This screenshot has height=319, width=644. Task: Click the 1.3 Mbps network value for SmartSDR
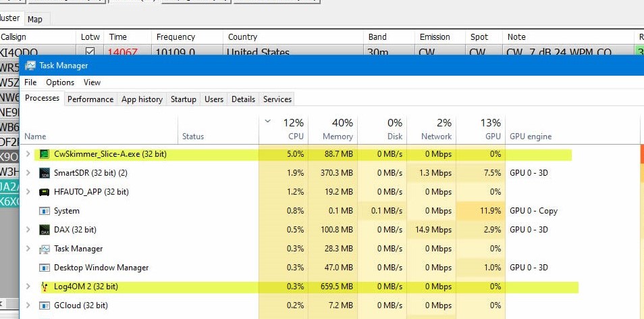pos(435,173)
